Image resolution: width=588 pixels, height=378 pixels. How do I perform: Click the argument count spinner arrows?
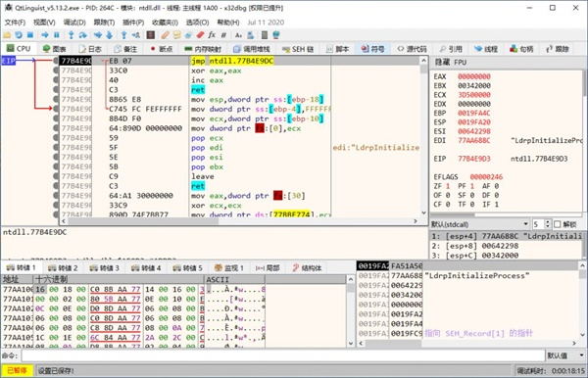click(548, 224)
